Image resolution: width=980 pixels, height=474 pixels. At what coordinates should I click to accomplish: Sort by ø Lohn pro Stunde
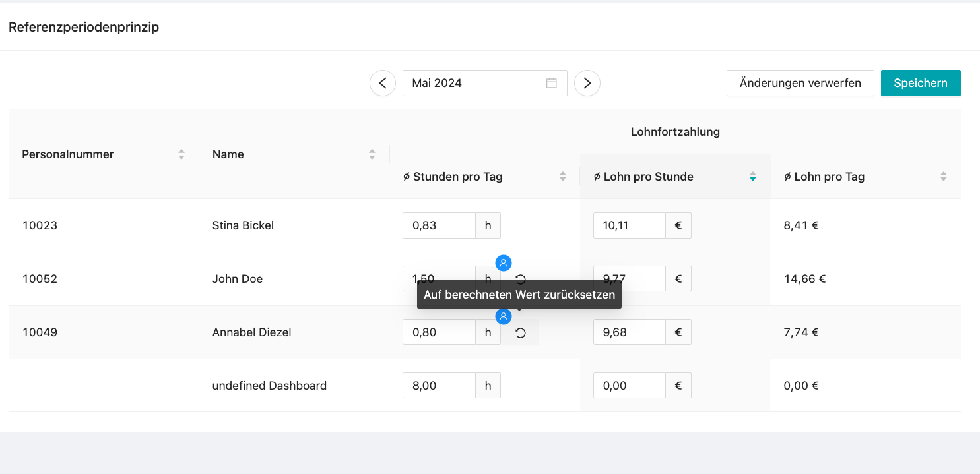tap(752, 177)
